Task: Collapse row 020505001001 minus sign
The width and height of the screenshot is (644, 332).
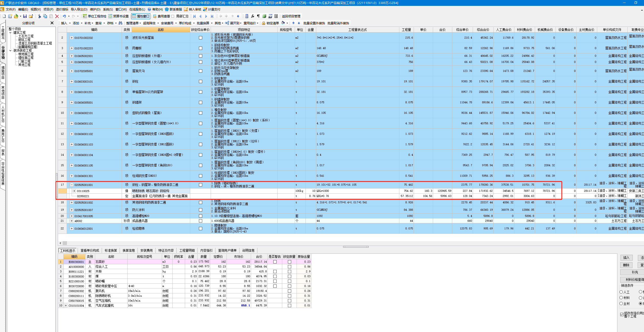Action: point(72,185)
